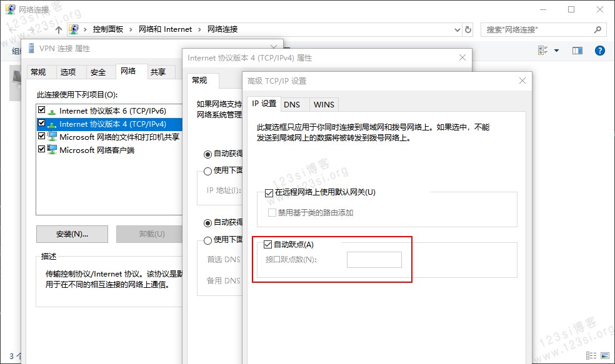Image resolution: width=615 pixels, height=364 pixels.
Task: Open the help question mark icon
Action: pyautogui.click(x=600, y=51)
